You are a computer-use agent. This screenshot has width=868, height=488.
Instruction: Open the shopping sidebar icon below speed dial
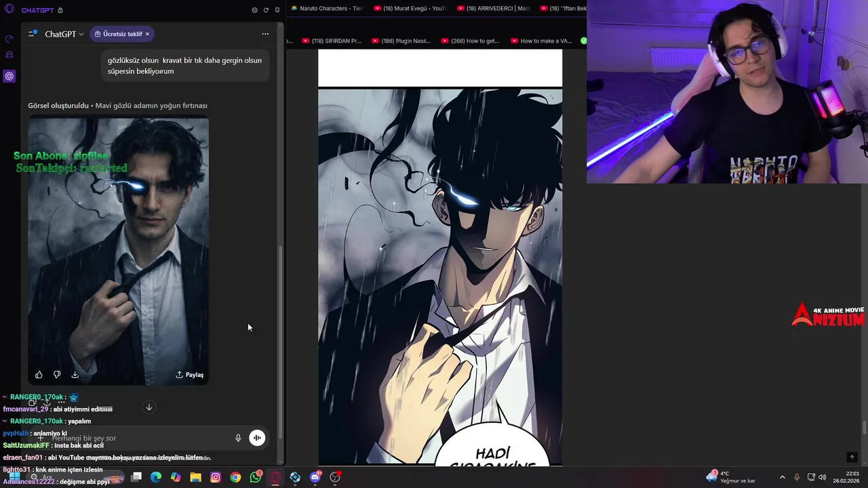(x=9, y=55)
